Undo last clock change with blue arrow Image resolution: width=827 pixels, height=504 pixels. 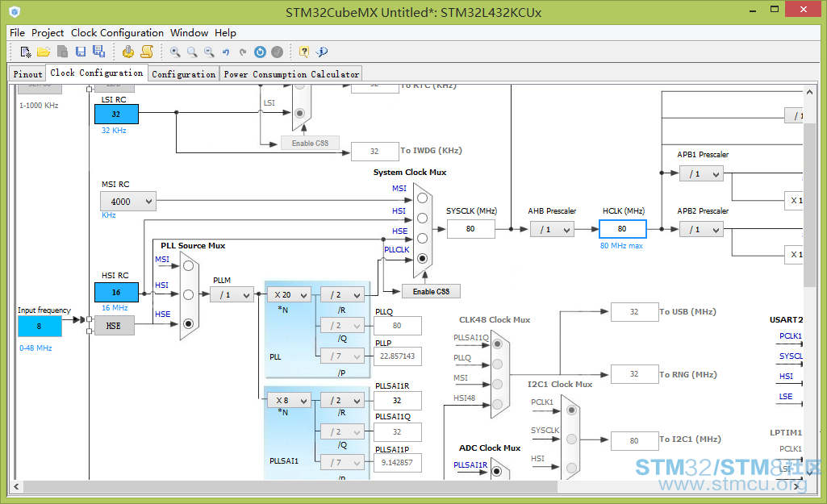point(226,52)
